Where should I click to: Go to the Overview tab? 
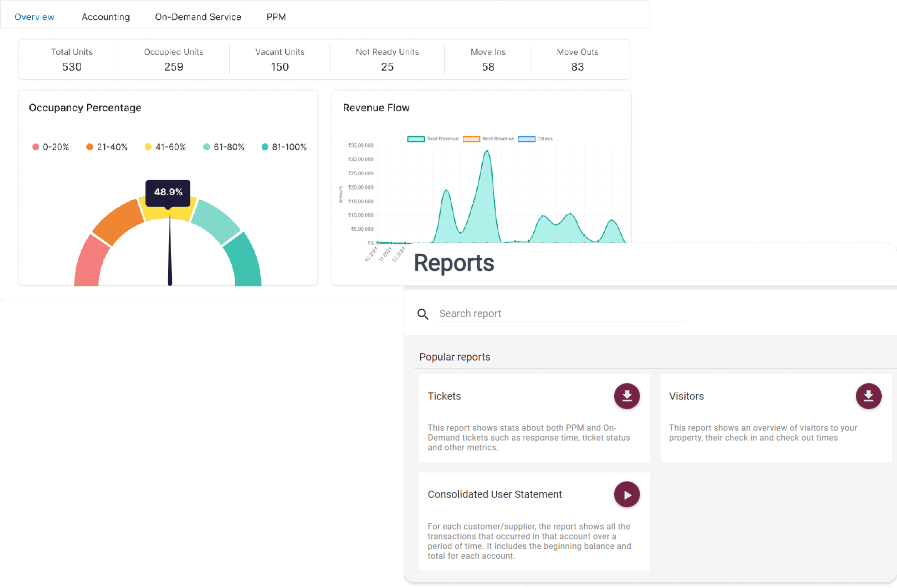tap(34, 17)
